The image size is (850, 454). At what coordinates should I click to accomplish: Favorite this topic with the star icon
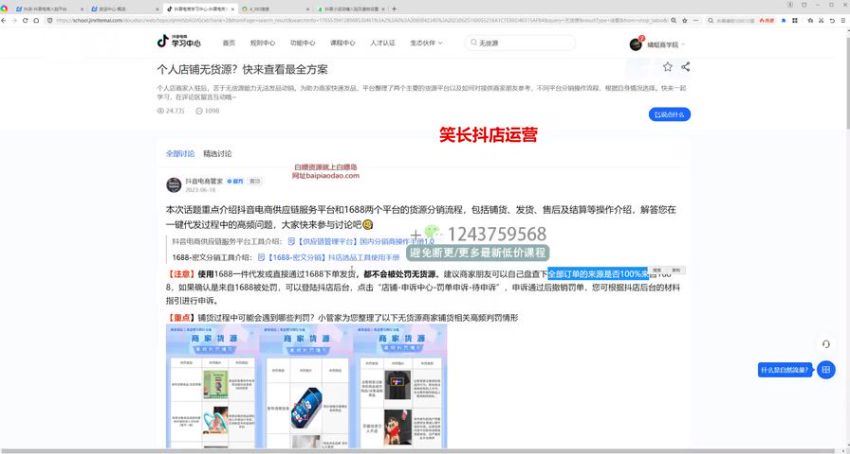(667, 67)
